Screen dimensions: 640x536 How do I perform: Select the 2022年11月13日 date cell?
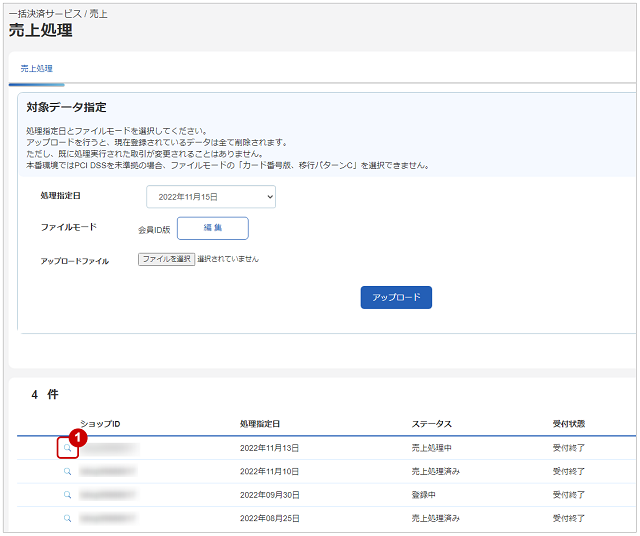[x=269, y=448]
